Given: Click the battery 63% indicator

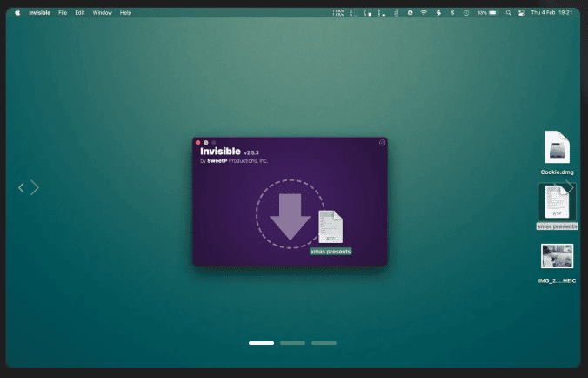Looking at the screenshot, I should [487, 13].
